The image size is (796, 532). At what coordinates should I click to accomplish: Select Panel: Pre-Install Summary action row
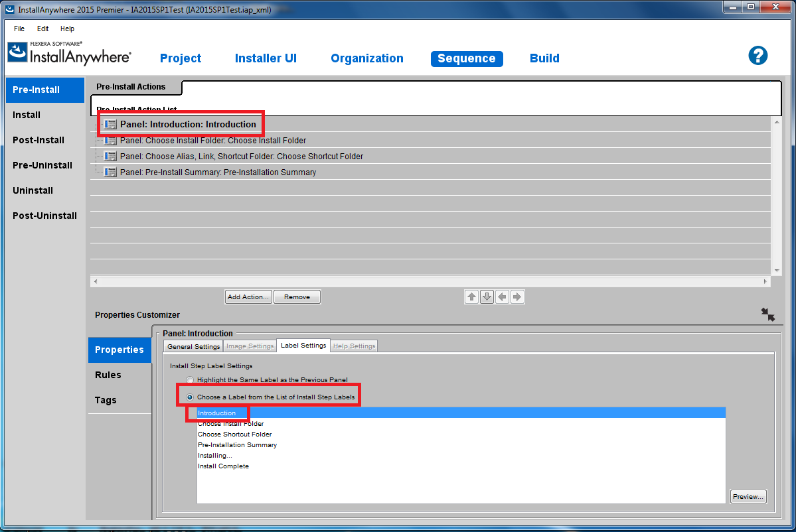tap(430, 172)
